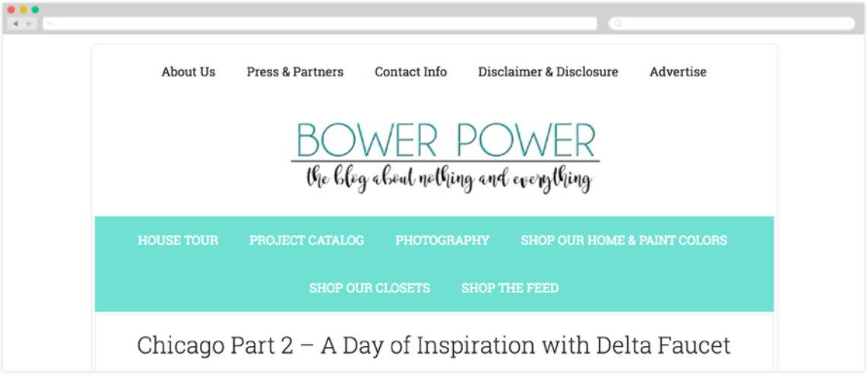Viewport: 868px width, 375px height.
Task: Click the red close window dot
Action: coord(11,10)
